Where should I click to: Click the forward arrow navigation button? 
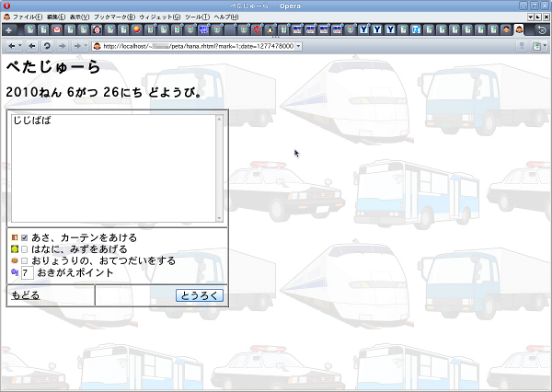pyautogui.click(x=62, y=46)
